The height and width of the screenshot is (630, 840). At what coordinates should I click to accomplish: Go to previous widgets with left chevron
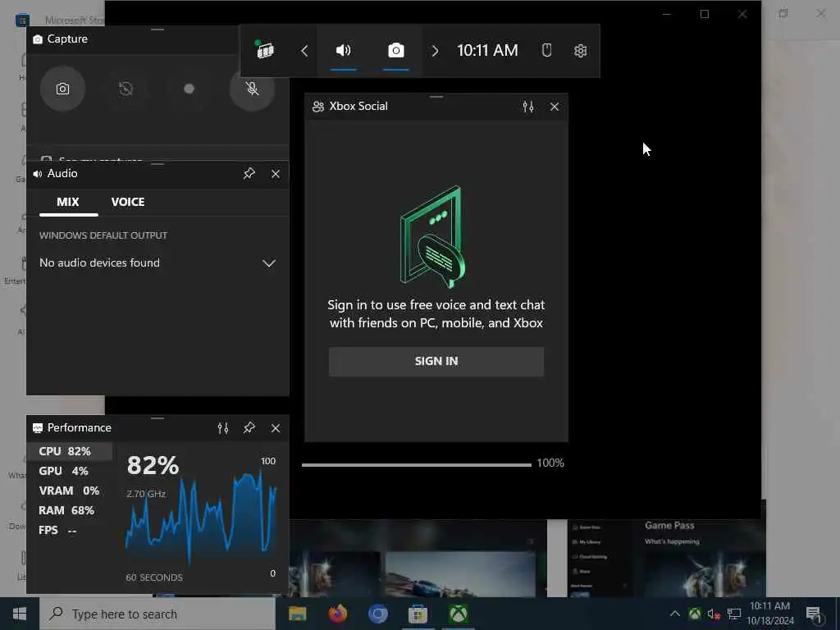pos(304,51)
